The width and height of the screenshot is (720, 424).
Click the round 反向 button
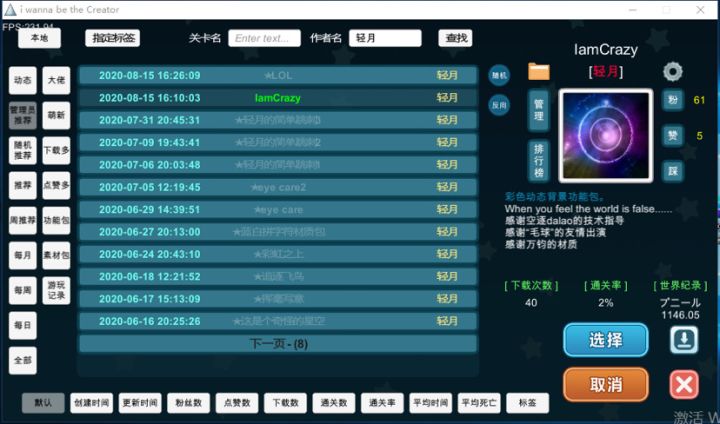click(499, 106)
